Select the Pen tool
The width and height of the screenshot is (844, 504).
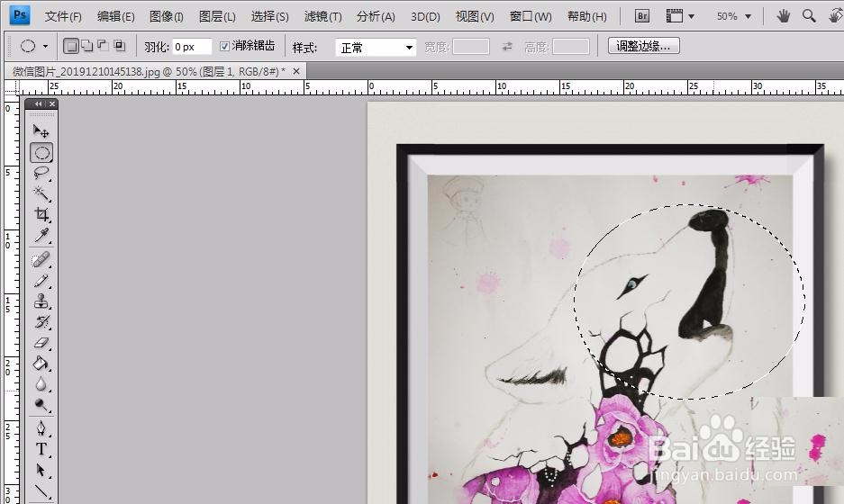[x=41, y=428]
